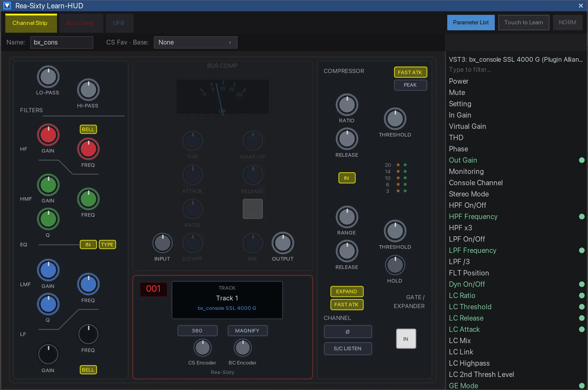This screenshot has width=588, height=390.
Task: Select the blue LMF Q knob
Action: 48,304
